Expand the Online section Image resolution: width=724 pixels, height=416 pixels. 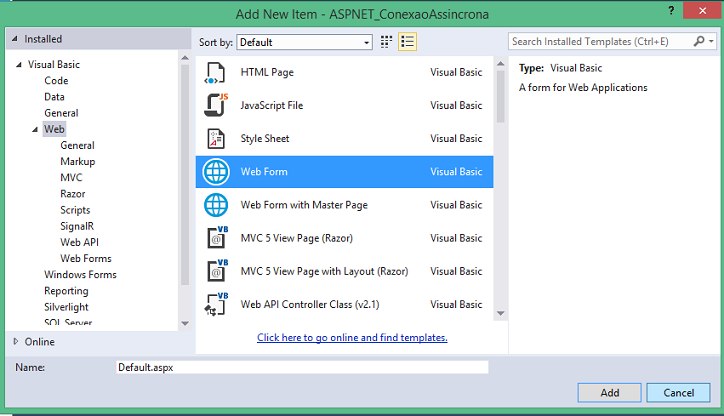pyautogui.click(x=15, y=341)
